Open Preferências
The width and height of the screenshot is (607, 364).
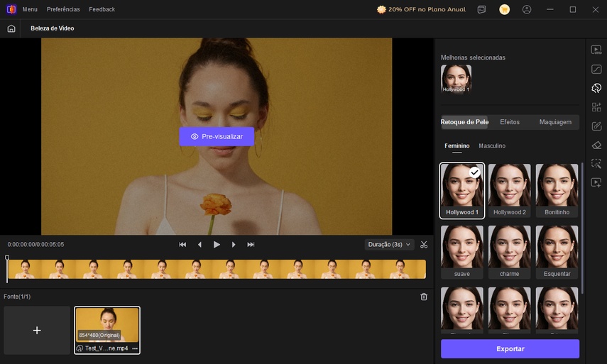[x=63, y=9]
